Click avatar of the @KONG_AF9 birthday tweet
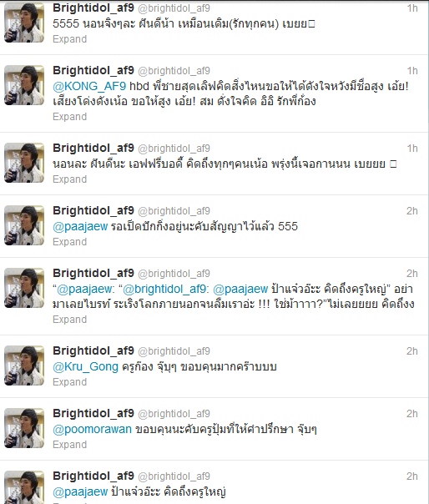 (x=24, y=85)
